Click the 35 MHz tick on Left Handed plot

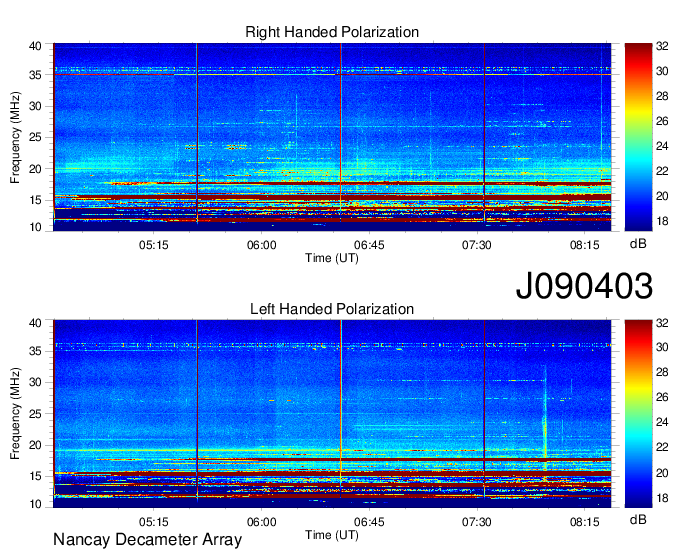pos(35,351)
